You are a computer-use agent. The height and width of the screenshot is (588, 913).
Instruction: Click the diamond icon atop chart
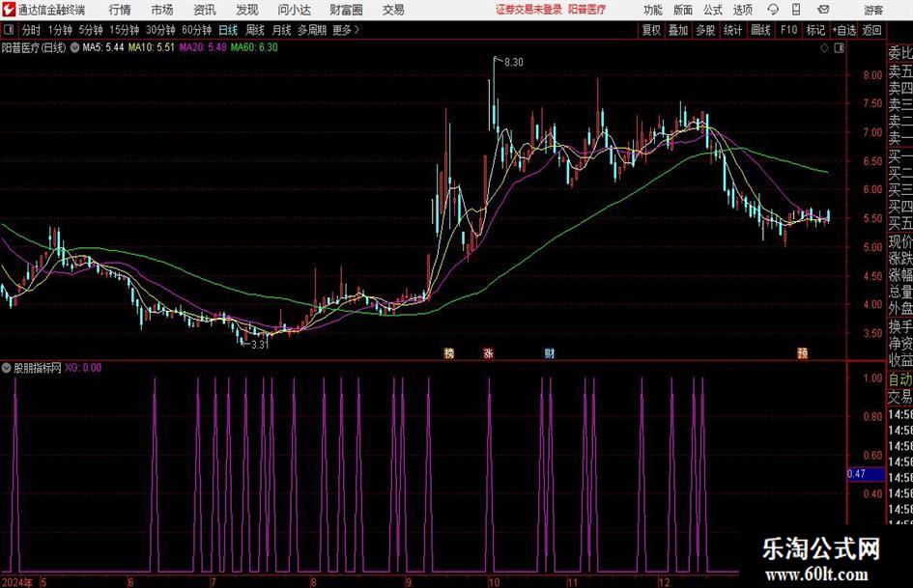(x=824, y=48)
